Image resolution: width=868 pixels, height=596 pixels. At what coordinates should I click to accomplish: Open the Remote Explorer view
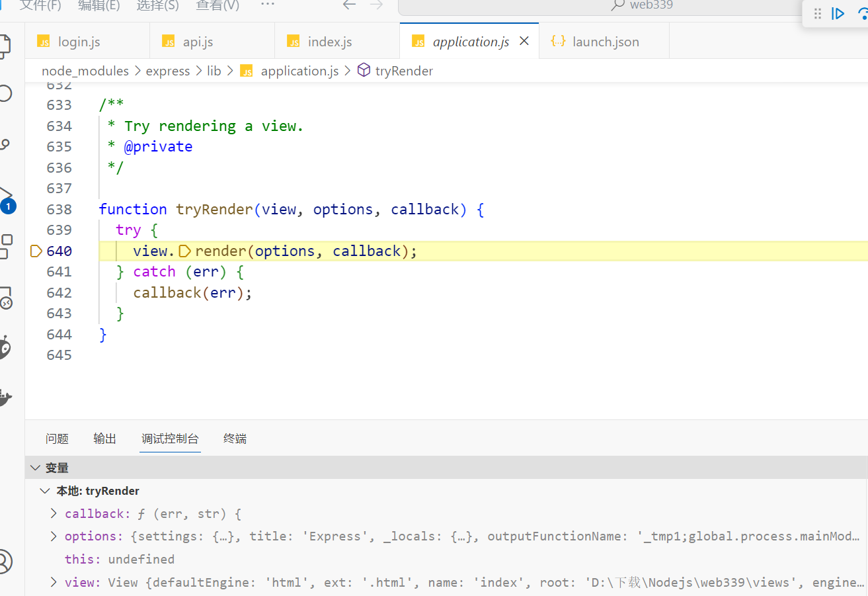tap(6, 298)
